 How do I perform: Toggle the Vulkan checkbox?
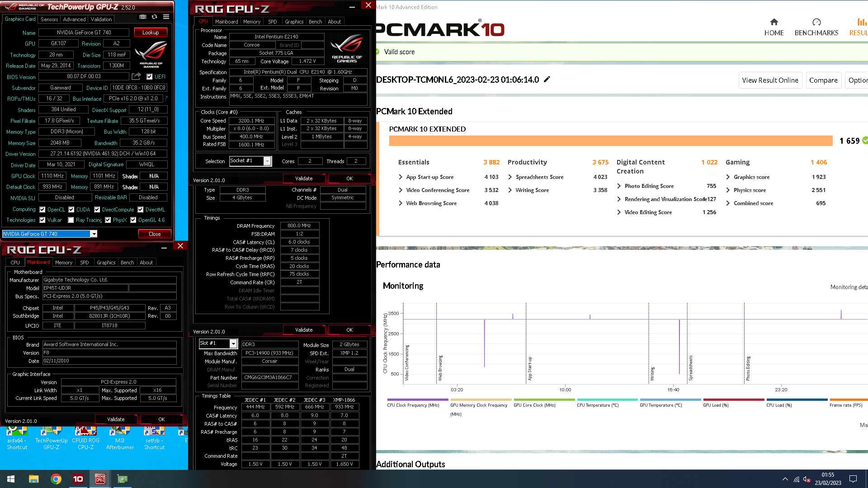point(42,220)
